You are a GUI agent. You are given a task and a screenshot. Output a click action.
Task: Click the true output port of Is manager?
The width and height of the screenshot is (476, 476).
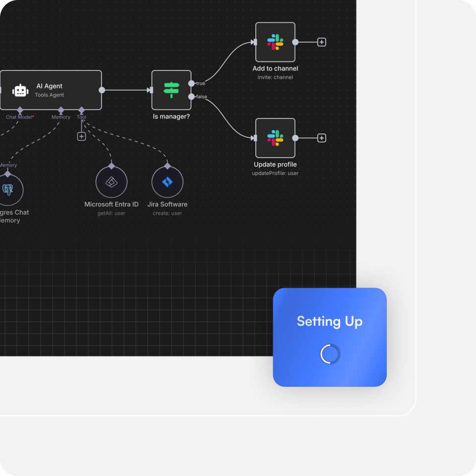[x=191, y=83]
